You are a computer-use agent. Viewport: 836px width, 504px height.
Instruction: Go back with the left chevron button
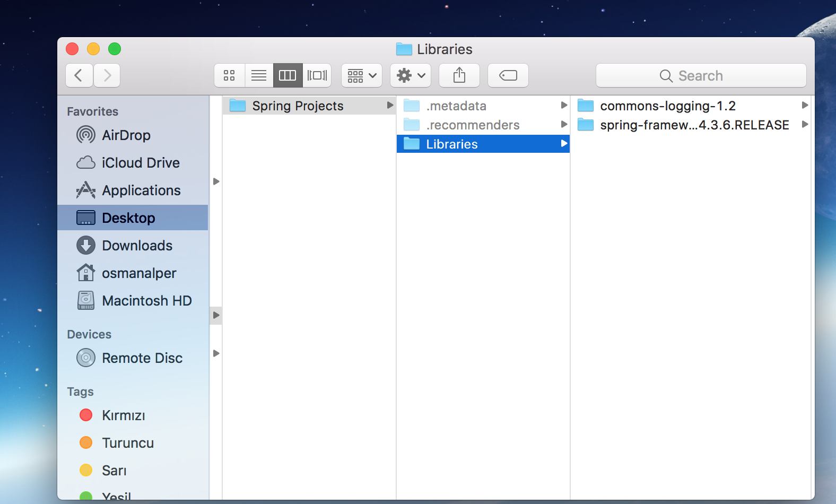(79, 75)
